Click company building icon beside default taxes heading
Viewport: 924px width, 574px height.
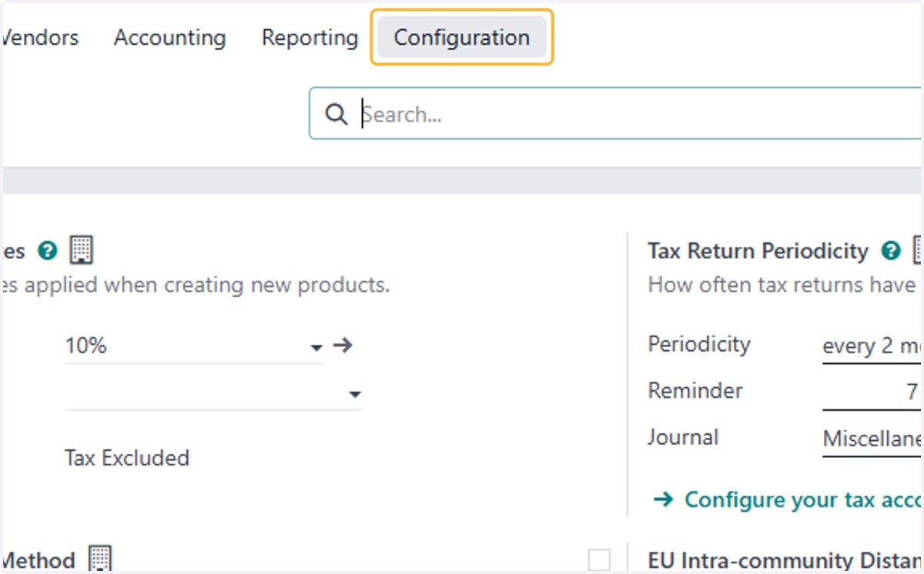pyautogui.click(x=82, y=250)
